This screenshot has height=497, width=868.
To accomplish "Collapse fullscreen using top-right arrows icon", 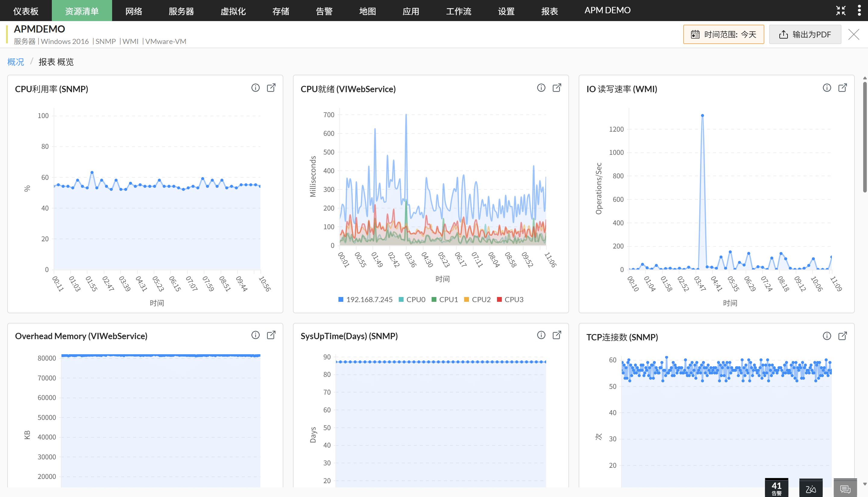I will [841, 11].
